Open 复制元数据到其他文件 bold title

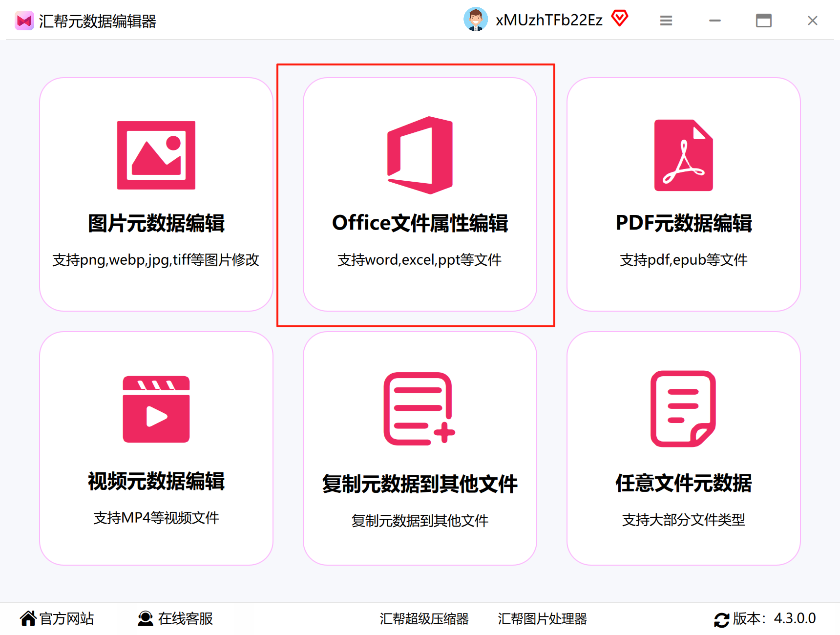pyautogui.click(x=420, y=484)
